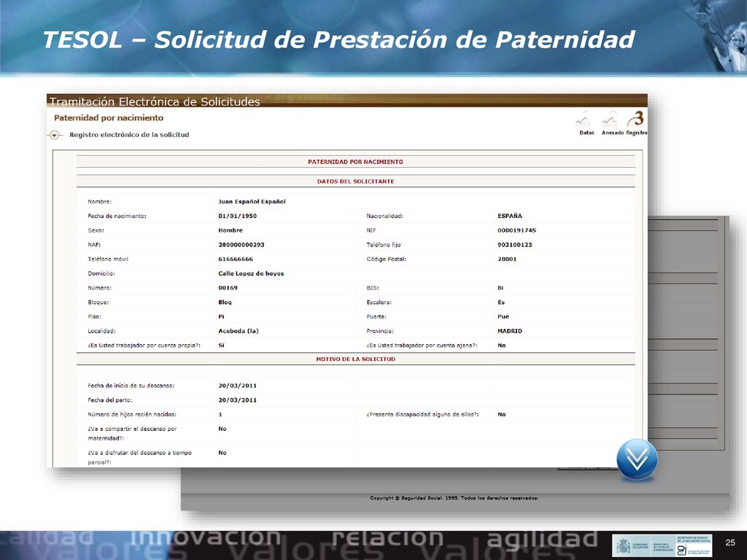Click Fecha de inicio de su descanso value
This screenshot has width=747, height=560.
237,386
